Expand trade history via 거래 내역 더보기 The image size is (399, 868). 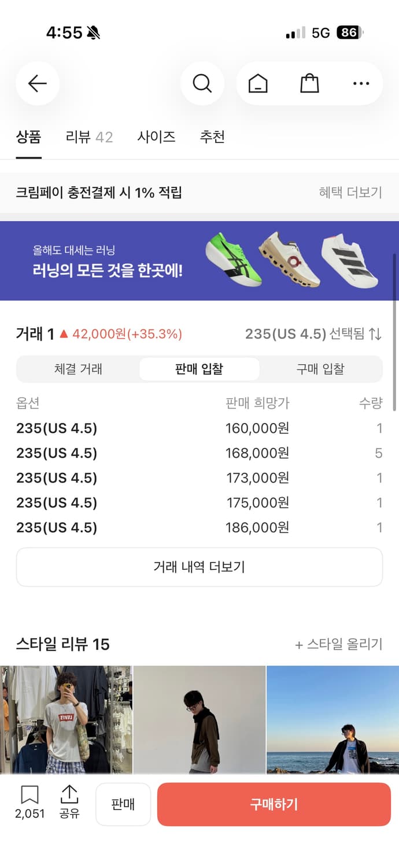pos(199,568)
